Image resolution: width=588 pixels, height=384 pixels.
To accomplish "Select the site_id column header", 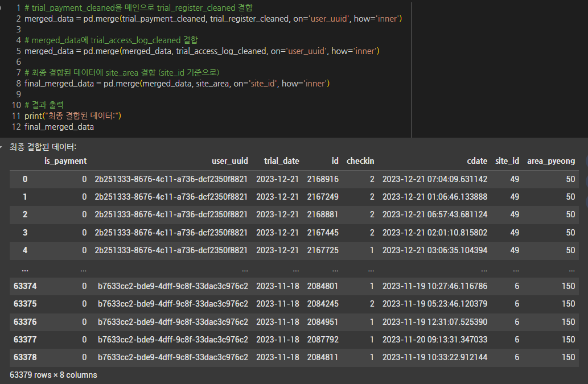I will coord(507,161).
